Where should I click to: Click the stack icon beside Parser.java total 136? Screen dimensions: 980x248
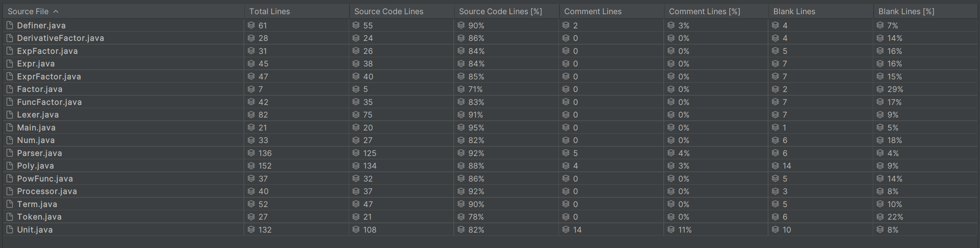point(251,153)
